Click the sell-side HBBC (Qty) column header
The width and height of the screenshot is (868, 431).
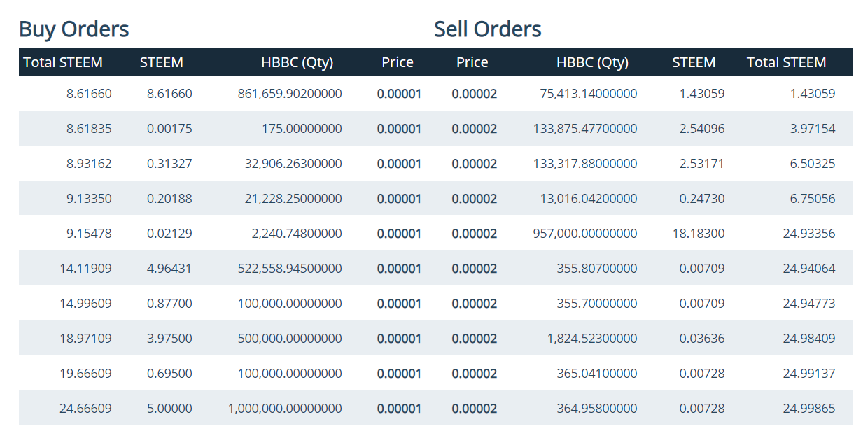coord(592,62)
